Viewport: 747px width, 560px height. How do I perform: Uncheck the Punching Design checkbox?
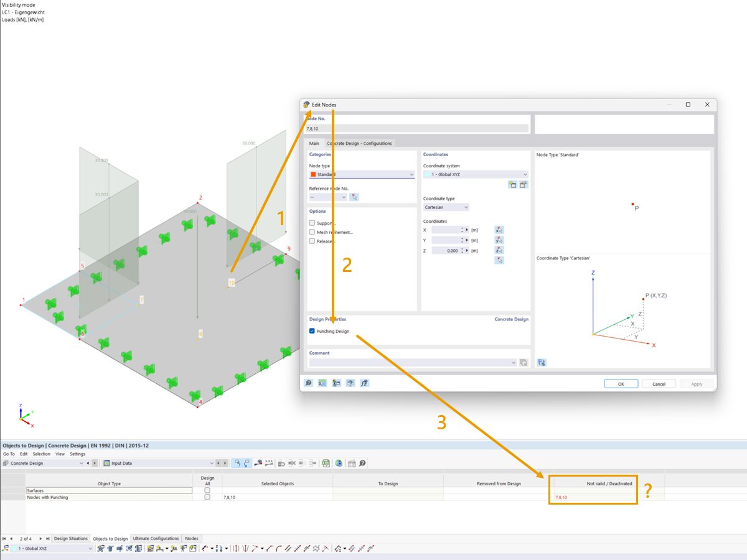coord(312,331)
